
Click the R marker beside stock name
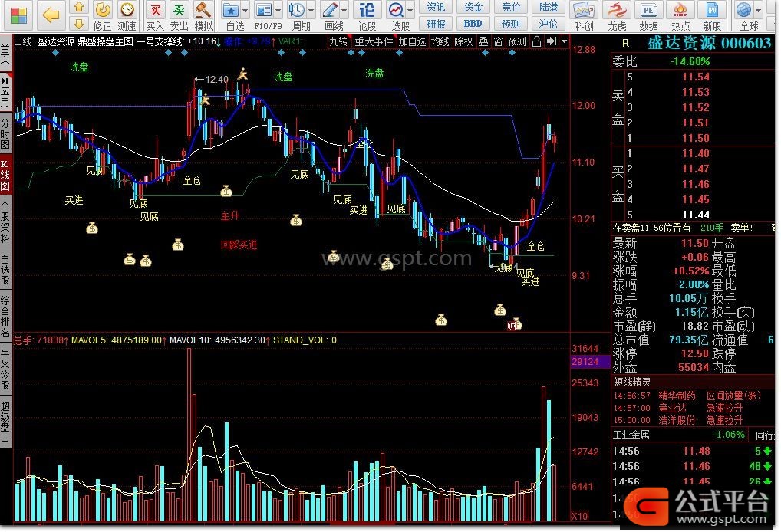(625, 43)
